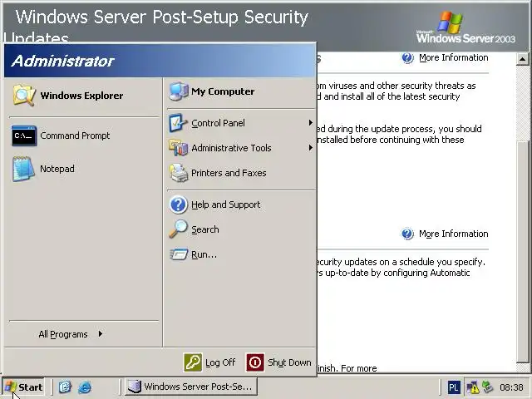Open Windows Explorer from the Start menu
The width and height of the screenshot is (532, 399).
pos(84,96)
